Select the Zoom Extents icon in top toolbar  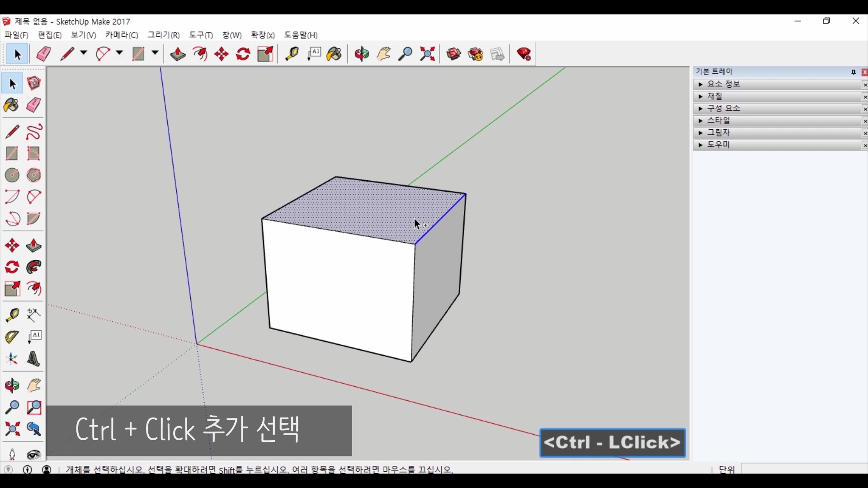coord(427,54)
